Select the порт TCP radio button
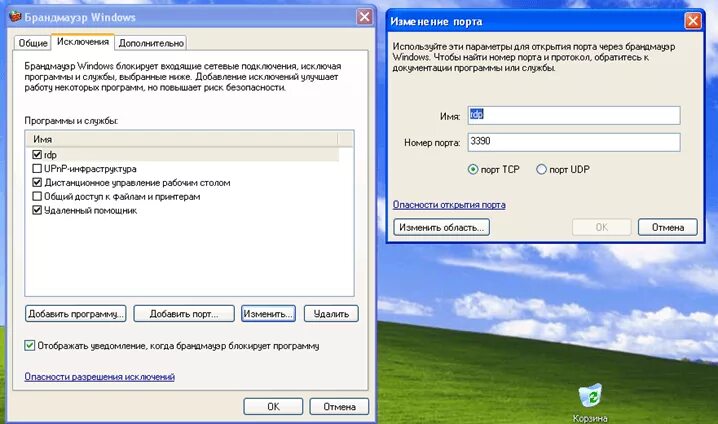The height and width of the screenshot is (424, 718). click(473, 169)
